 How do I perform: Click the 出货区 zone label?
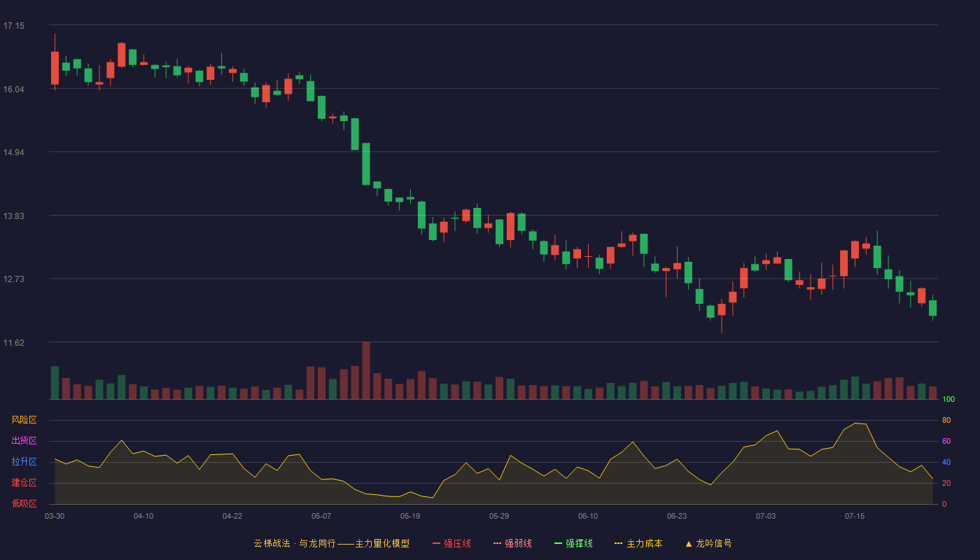pyautogui.click(x=24, y=441)
